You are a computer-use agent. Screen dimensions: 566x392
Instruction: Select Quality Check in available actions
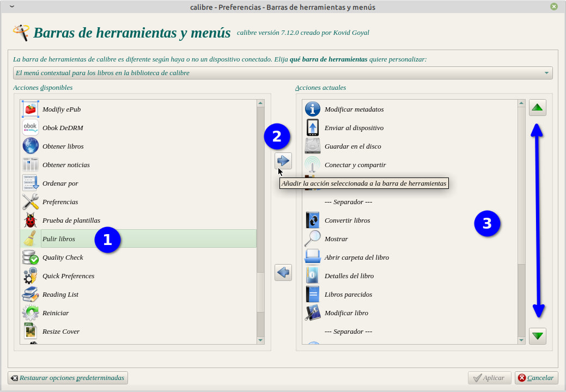[138, 258]
